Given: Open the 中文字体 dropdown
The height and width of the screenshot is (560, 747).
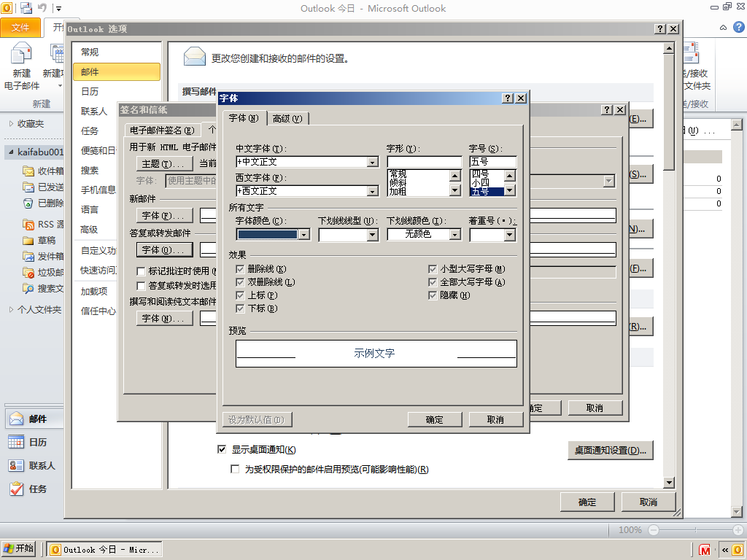Looking at the screenshot, I should click(x=373, y=163).
